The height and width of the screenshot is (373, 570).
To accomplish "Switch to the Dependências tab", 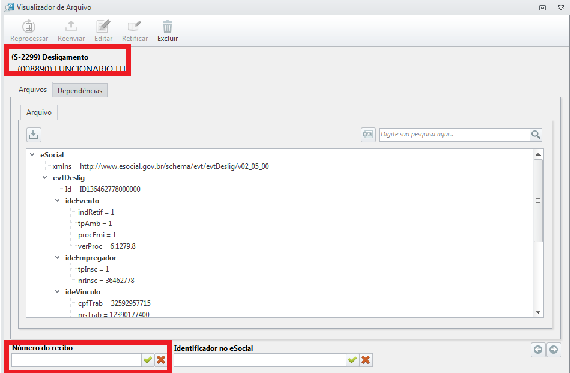I will click(80, 91).
